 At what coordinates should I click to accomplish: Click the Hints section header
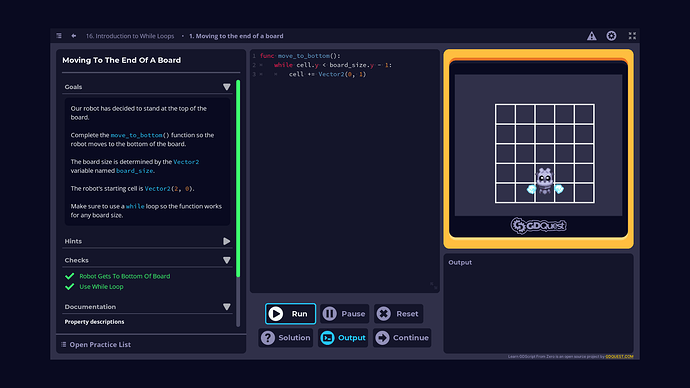coord(148,241)
